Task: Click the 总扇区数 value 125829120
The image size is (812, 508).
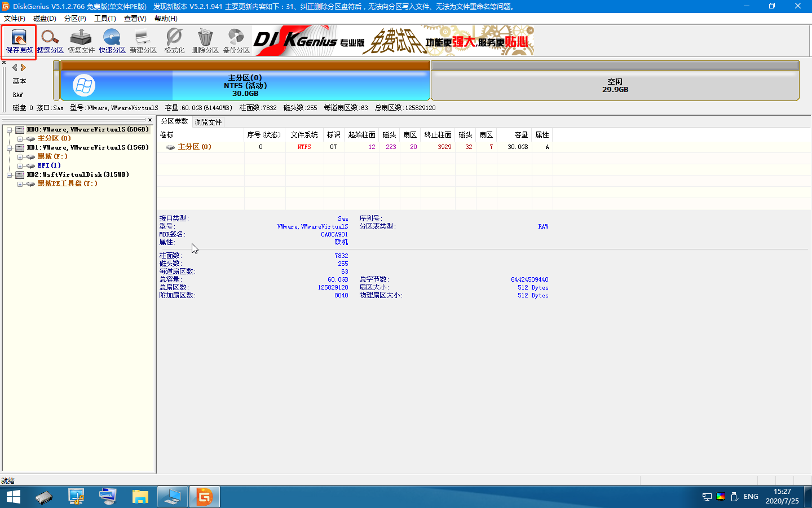Action: tap(333, 288)
